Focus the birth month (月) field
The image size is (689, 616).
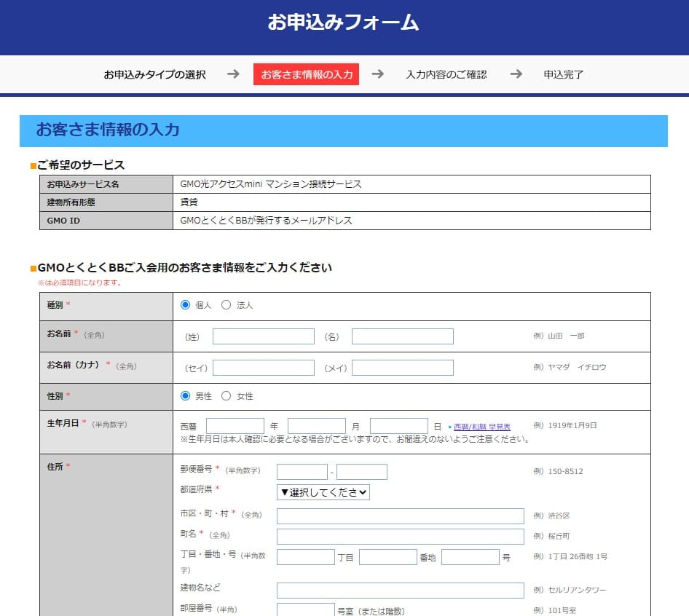coord(317,426)
